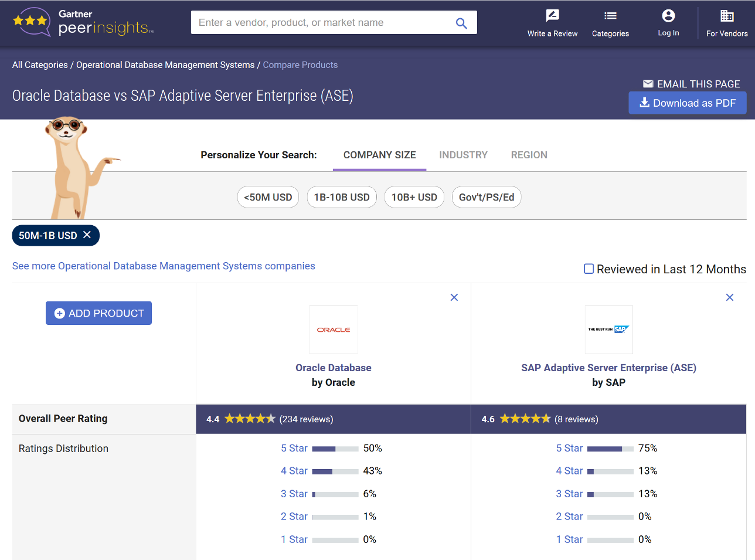The width and height of the screenshot is (755, 560).
Task: Click Oracle's 5 Star 50% distribution bar
Action: coord(335,449)
